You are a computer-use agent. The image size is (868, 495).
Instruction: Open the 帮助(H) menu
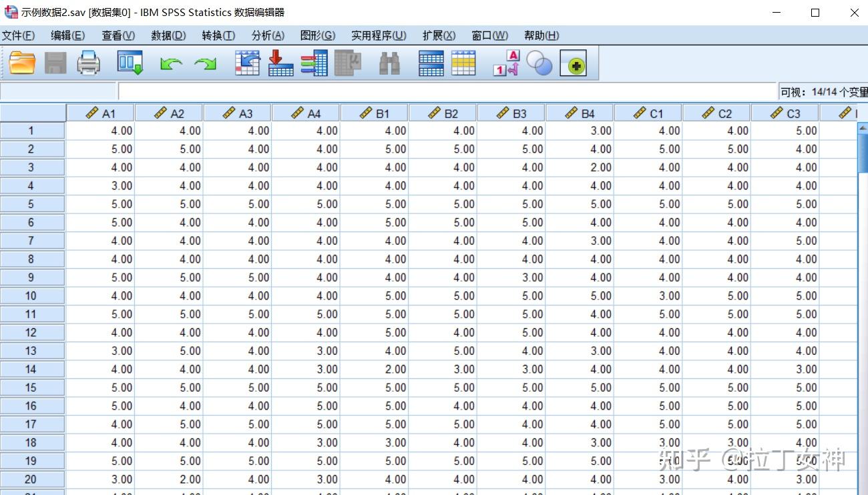pyautogui.click(x=541, y=35)
